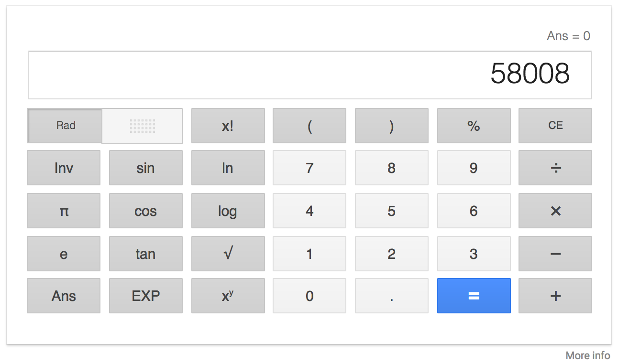Switch to the Deg side of the toggle

click(143, 126)
